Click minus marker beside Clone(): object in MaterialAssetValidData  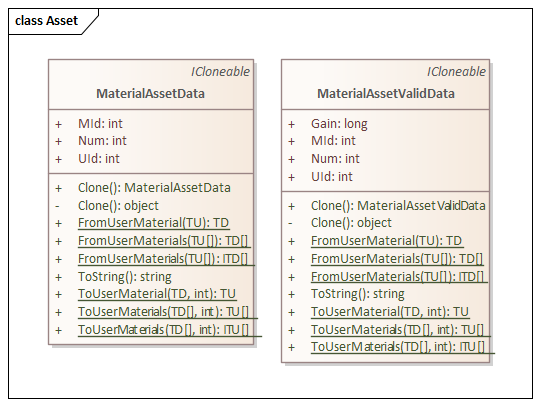tap(290, 223)
